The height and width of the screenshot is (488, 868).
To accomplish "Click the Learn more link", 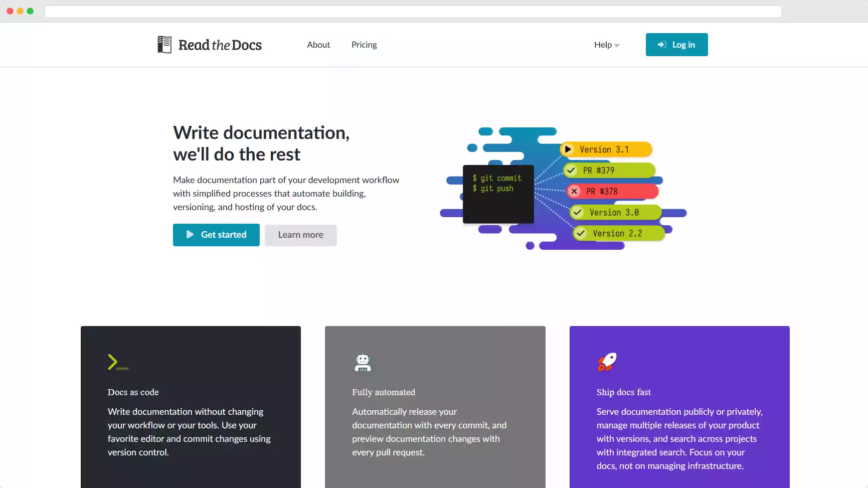I will [300, 235].
